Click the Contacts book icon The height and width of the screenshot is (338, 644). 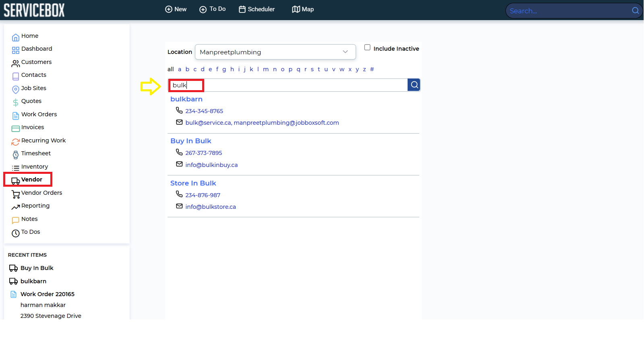[x=16, y=76]
